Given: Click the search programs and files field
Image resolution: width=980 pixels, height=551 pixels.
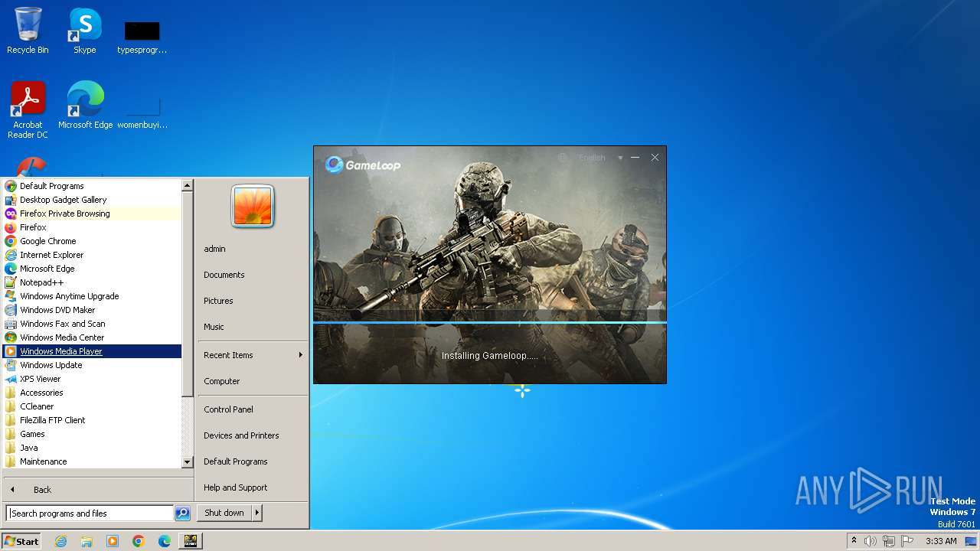Looking at the screenshot, I should (90, 514).
